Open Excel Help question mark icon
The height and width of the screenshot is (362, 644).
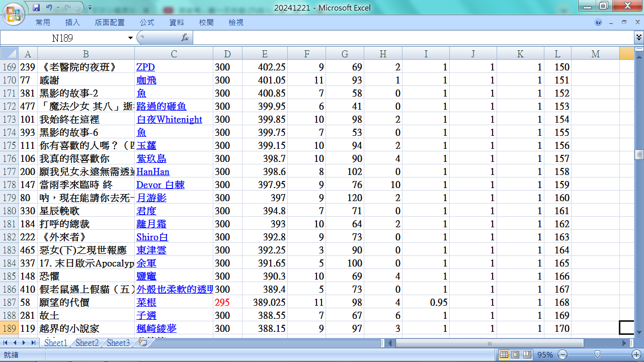coord(598,22)
